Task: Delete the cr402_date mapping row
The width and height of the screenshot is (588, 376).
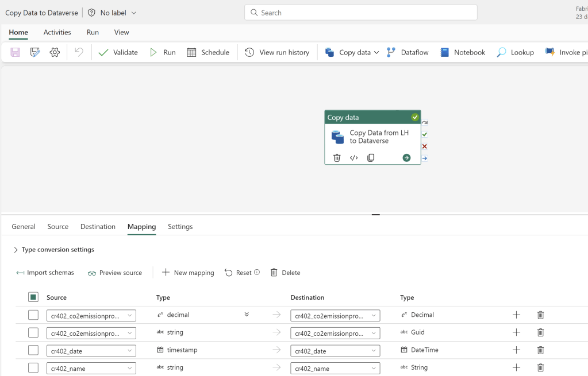Action: [540, 350]
